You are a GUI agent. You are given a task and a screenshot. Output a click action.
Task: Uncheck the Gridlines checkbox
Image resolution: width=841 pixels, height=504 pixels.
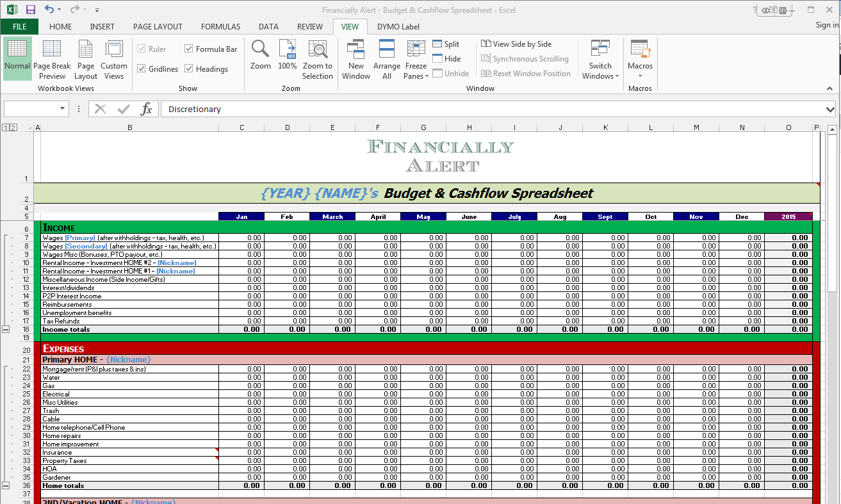[142, 69]
